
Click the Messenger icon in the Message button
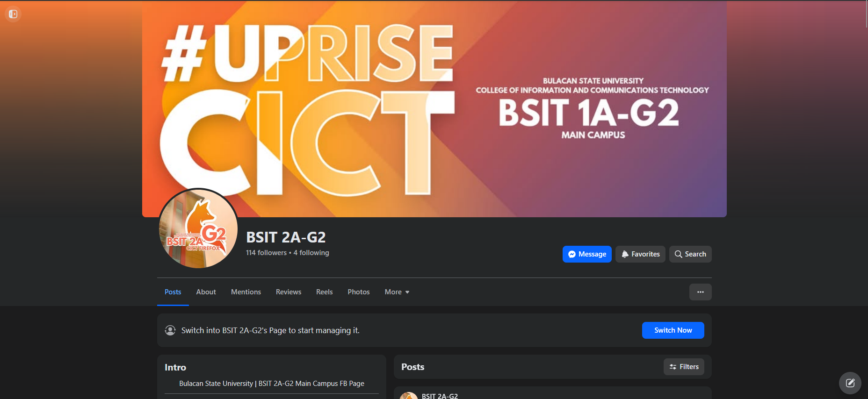(x=571, y=254)
